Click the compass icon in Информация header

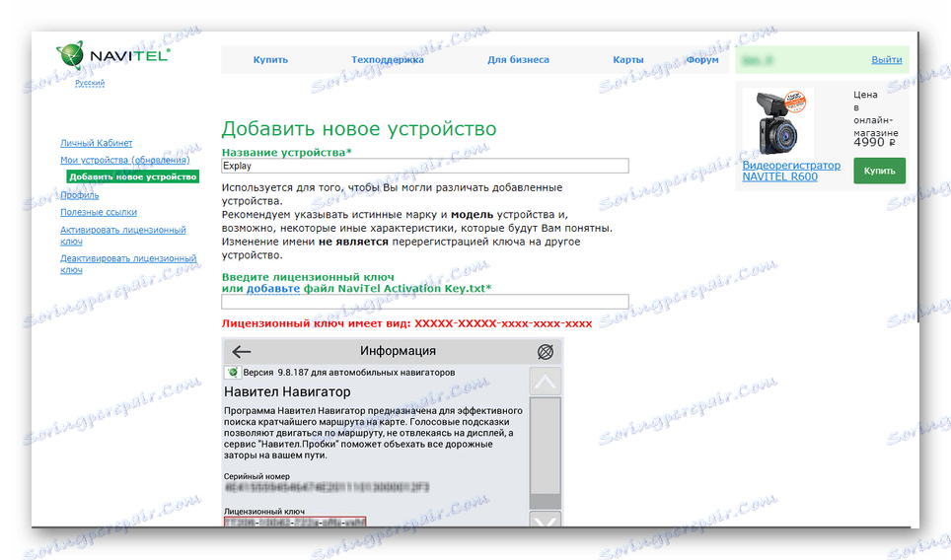coord(546,352)
